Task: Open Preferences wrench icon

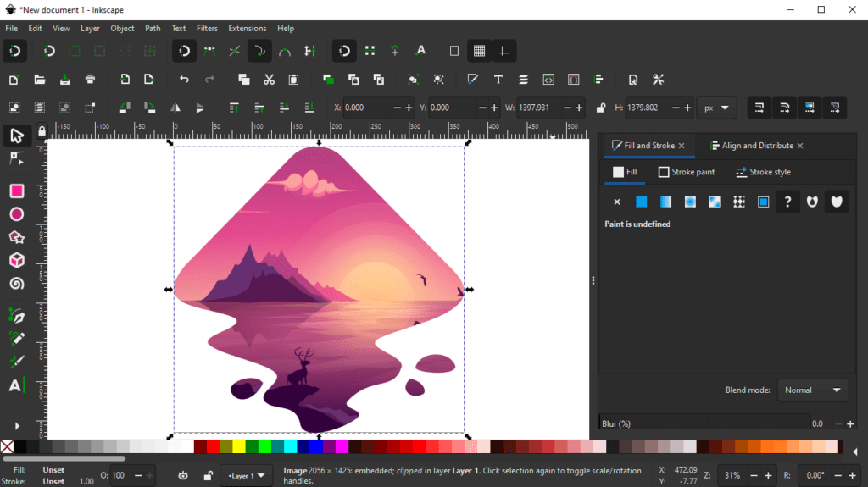Action: 658,80
